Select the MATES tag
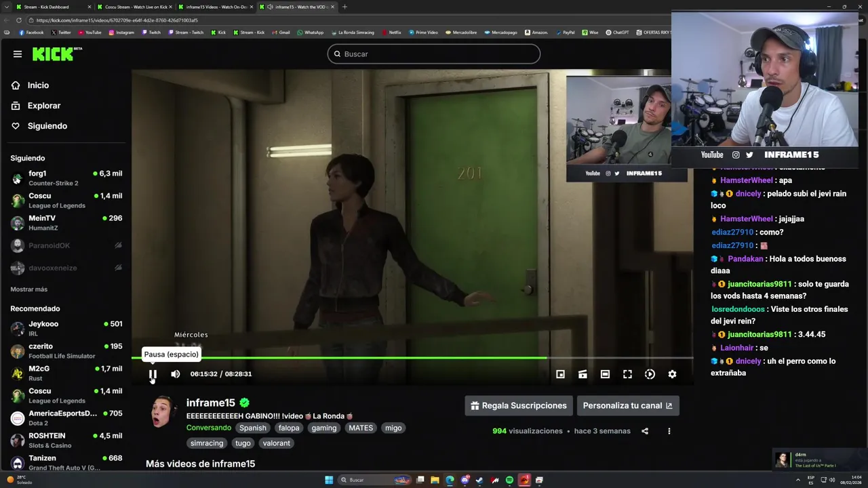 click(x=361, y=428)
